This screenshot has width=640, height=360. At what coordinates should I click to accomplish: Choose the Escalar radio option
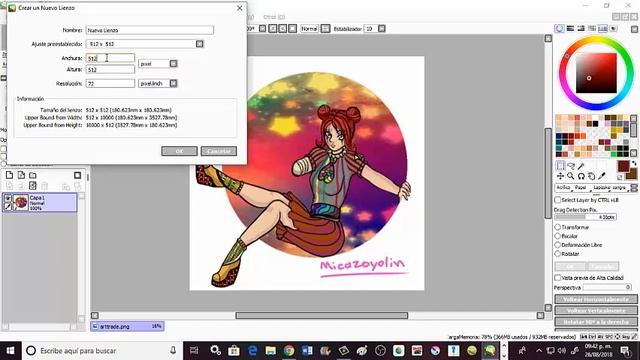tap(558, 236)
